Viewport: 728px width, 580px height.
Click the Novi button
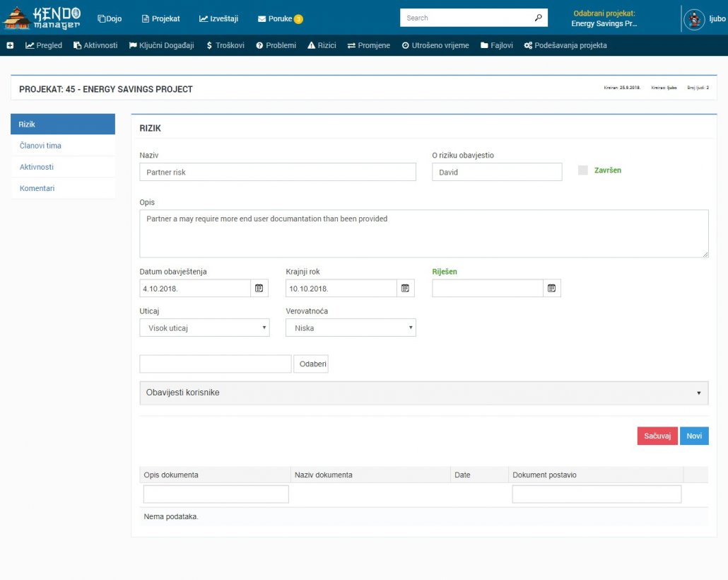[x=694, y=436]
